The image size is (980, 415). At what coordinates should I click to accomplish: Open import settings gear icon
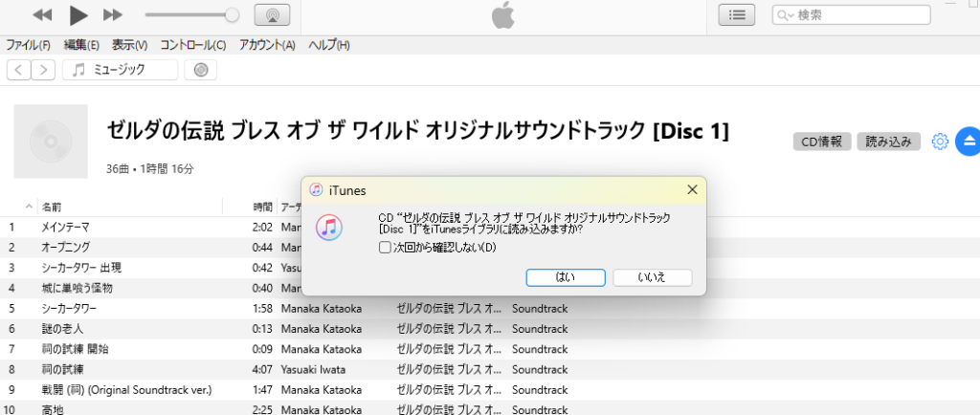[x=940, y=142]
